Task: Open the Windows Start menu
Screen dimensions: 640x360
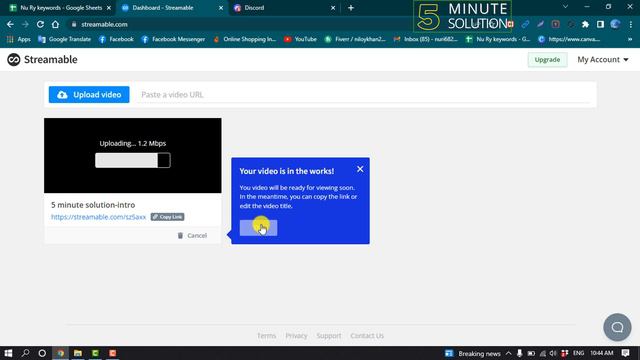Action: [8, 353]
